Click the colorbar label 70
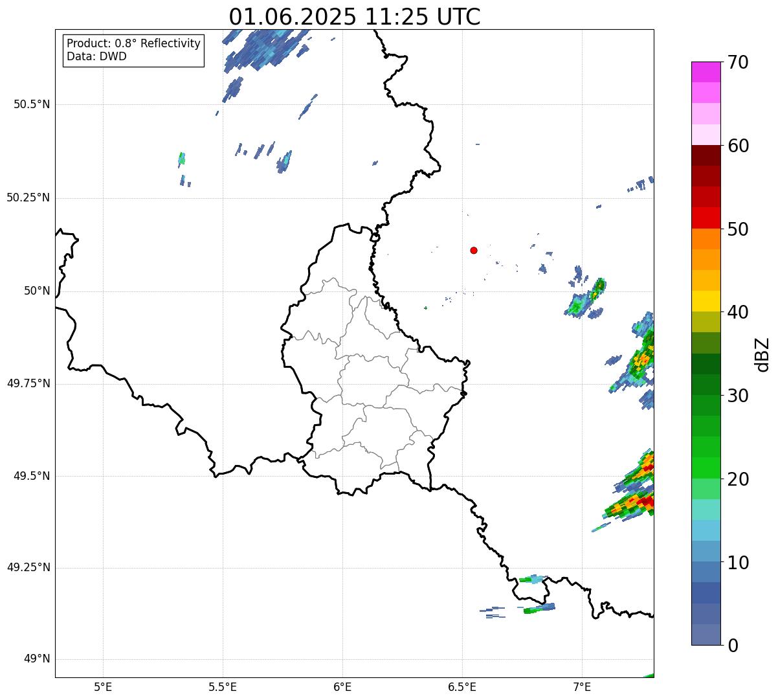This screenshot has width=778, height=700. coord(738,62)
